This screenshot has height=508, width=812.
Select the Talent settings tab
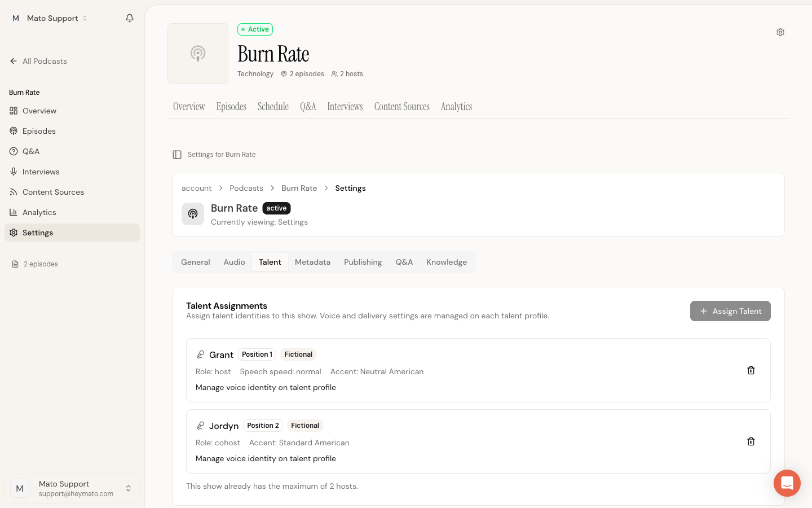pos(270,262)
